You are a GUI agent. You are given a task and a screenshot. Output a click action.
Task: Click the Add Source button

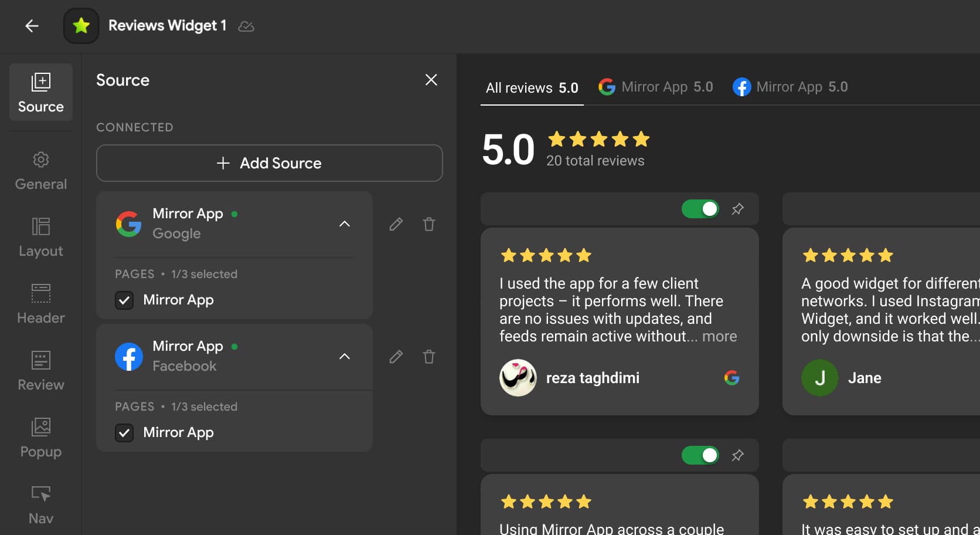(270, 163)
